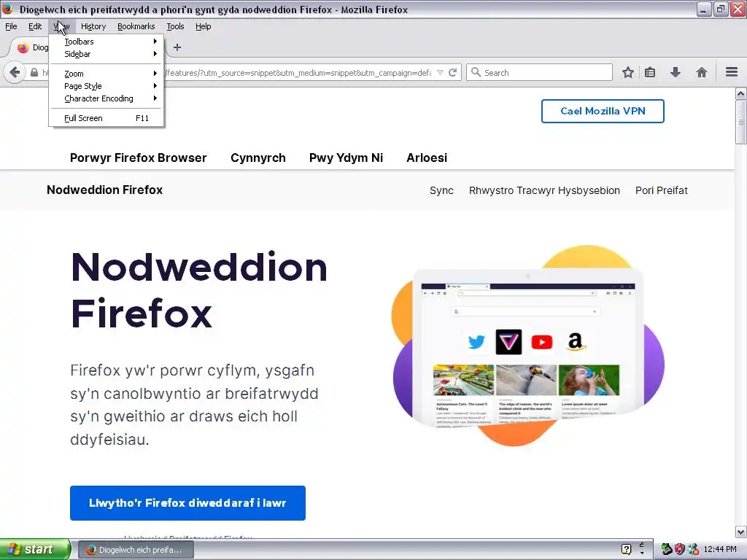Open the File menu
The width and height of the screenshot is (747, 560).
pyautogui.click(x=11, y=26)
